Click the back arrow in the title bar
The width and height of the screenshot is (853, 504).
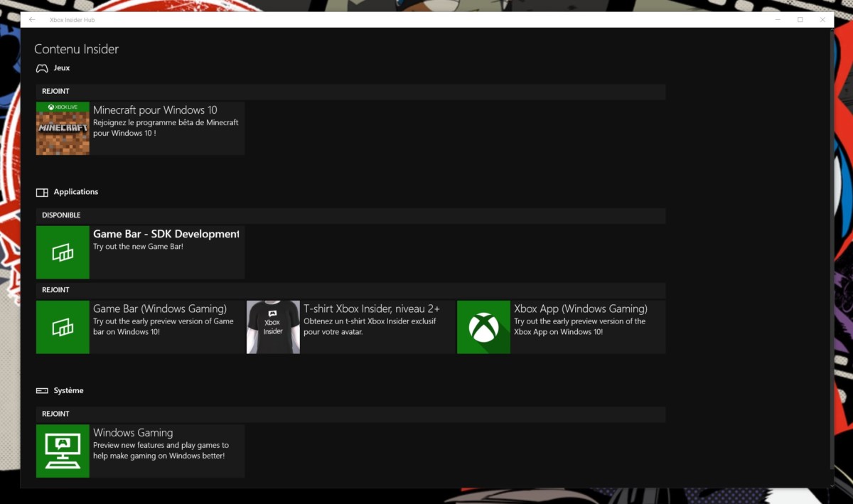coord(32,20)
